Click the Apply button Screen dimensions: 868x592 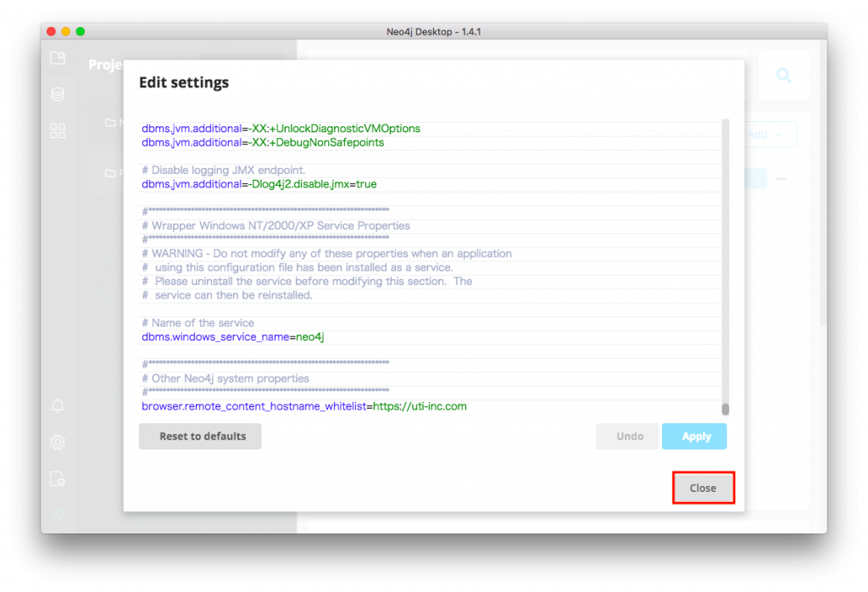click(696, 436)
